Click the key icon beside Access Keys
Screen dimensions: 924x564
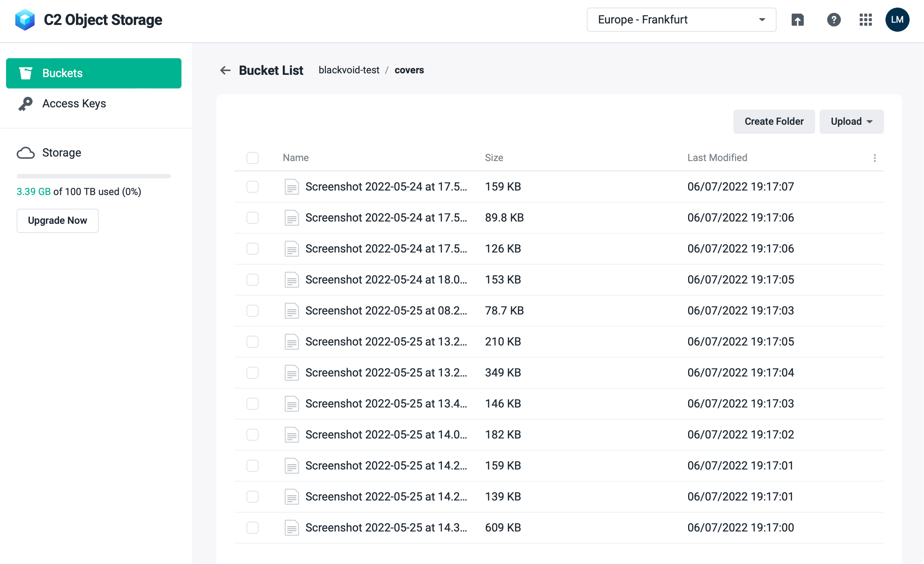coord(26,104)
